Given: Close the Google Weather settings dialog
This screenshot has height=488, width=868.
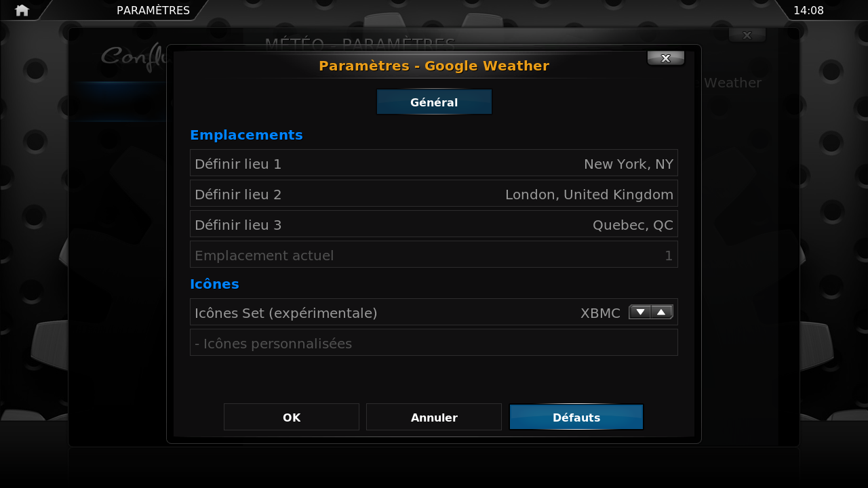Looking at the screenshot, I should tap(666, 58).
